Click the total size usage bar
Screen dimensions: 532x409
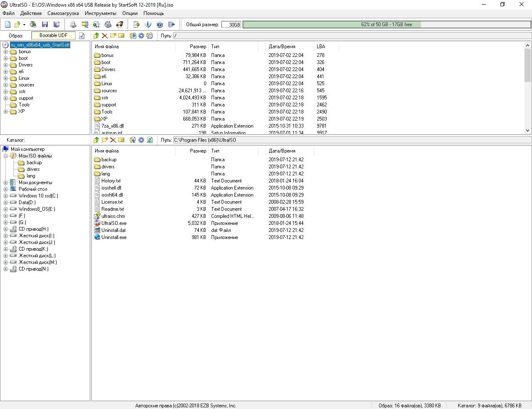387,25
